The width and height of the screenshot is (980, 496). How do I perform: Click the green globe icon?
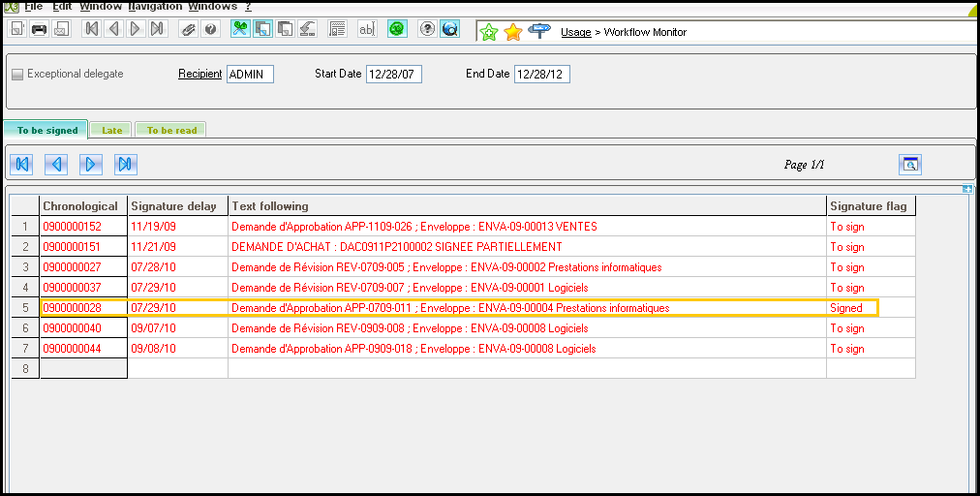(397, 29)
